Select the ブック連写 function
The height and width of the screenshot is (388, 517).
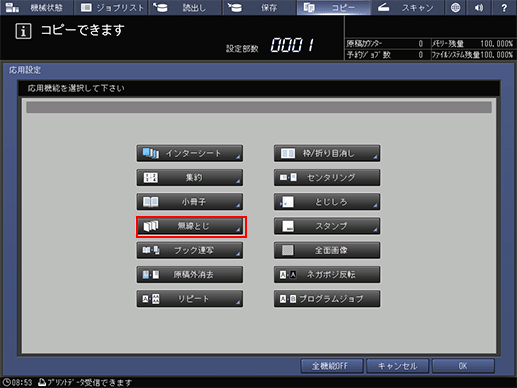pyautogui.click(x=189, y=250)
